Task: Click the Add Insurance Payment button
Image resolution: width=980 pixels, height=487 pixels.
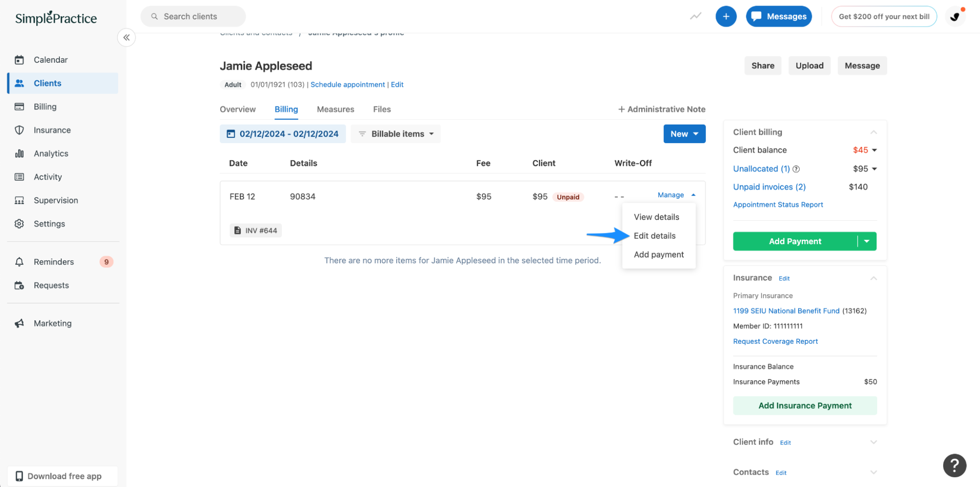Action: click(x=804, y=406)
